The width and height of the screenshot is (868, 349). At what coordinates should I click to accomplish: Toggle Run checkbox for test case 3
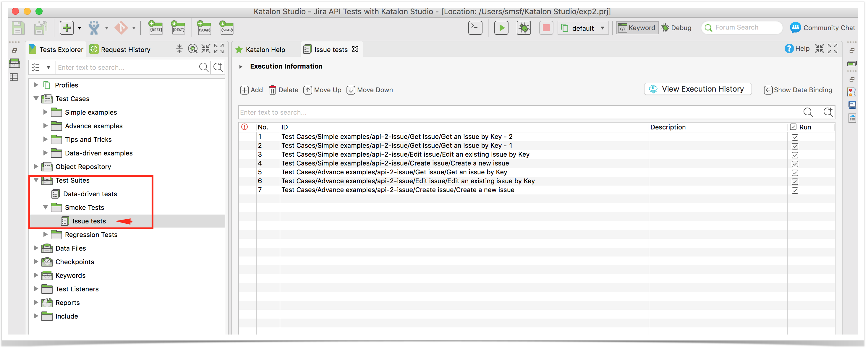click(795, 155)
